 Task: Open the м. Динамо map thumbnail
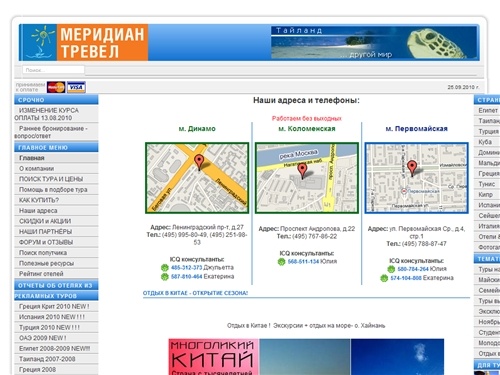point(197,178)
